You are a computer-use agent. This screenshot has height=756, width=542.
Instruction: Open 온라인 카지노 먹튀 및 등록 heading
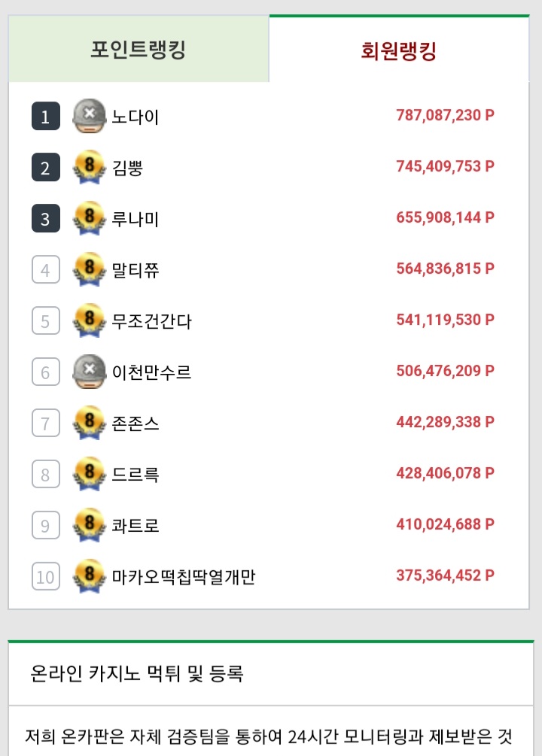point(136,673)
